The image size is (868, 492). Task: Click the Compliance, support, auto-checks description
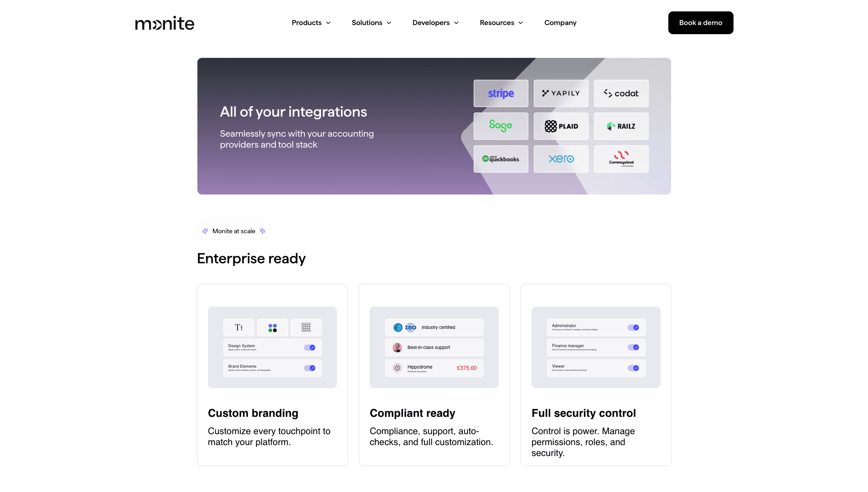[x=431, y=436]
